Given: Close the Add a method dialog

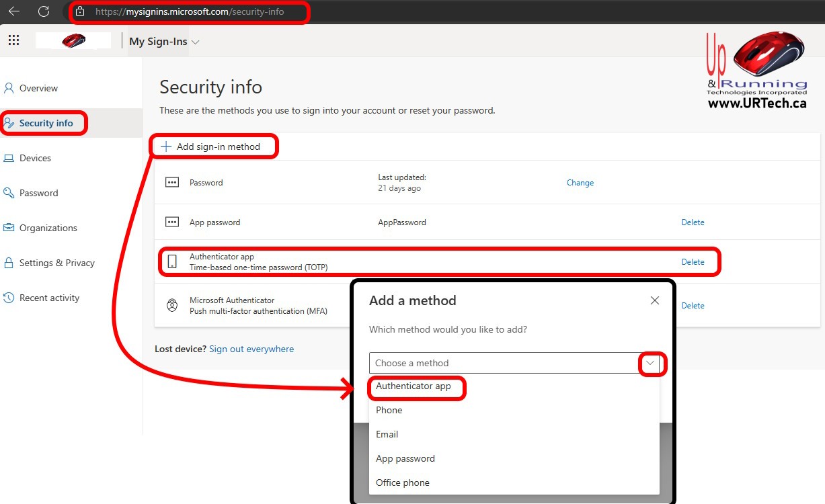Looking at the screenshot, I should click(654, 300).
